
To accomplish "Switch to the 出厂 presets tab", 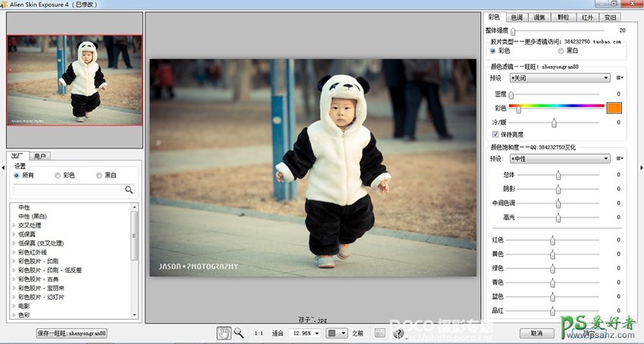I will click(x=17, y=156).
